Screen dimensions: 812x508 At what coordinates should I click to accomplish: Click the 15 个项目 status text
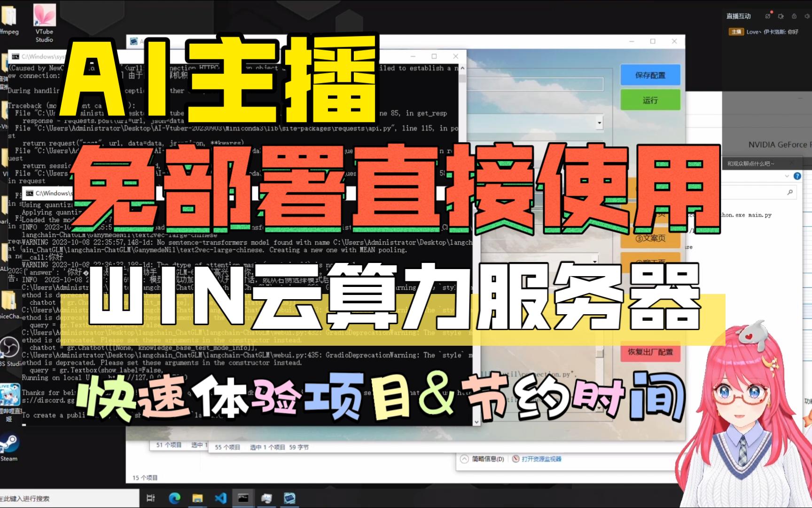(x=145, y=477)
